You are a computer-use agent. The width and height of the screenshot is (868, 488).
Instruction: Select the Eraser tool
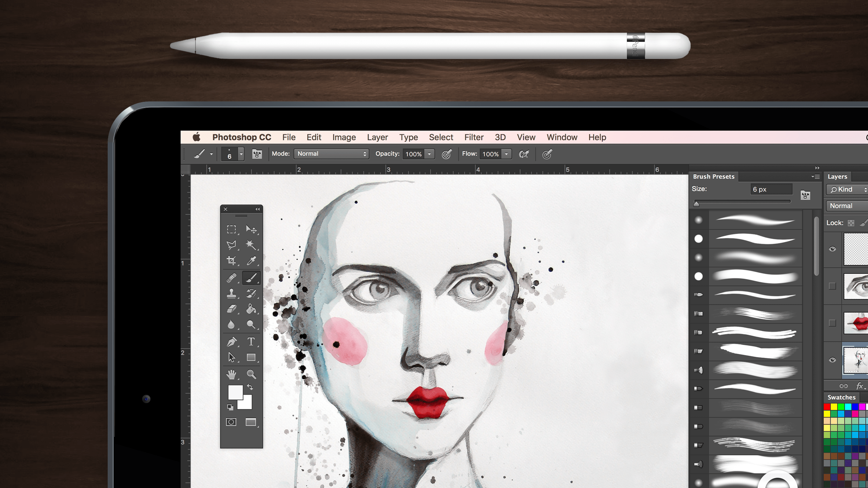point(231,309)
